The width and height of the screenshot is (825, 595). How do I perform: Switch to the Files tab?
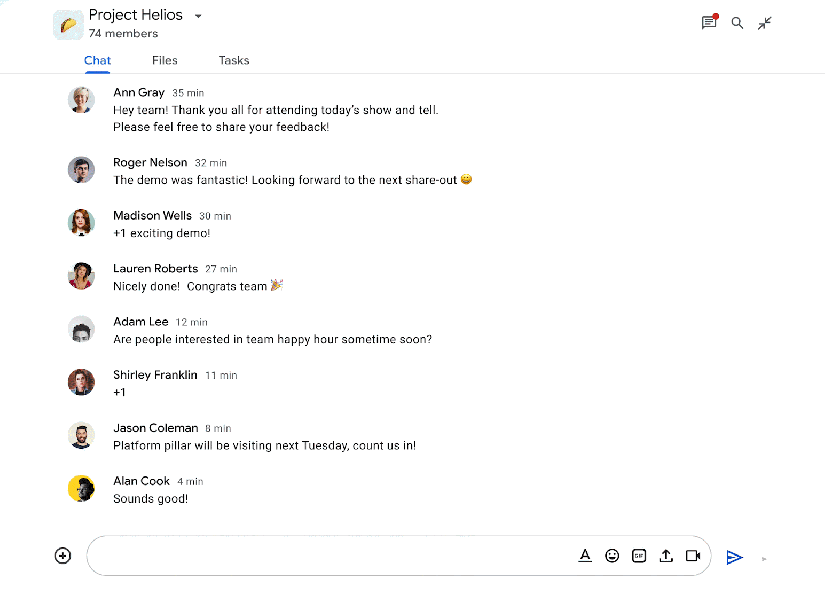(x=165, y=60)
